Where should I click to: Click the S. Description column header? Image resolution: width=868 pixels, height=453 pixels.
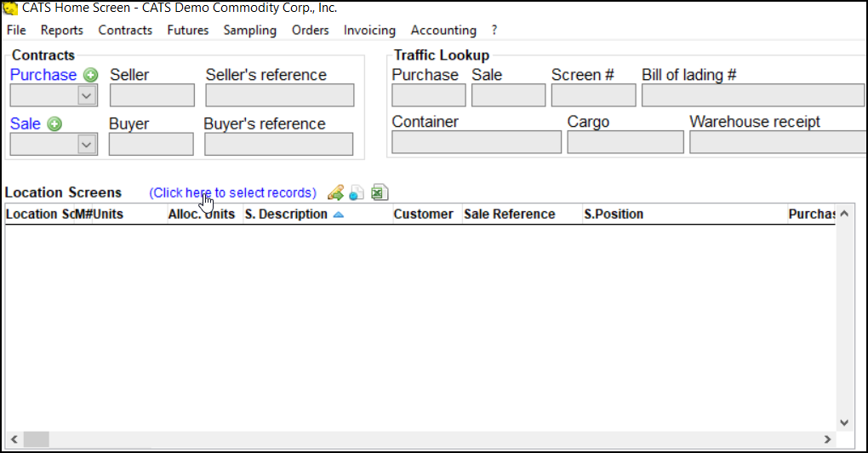point(317,215)
